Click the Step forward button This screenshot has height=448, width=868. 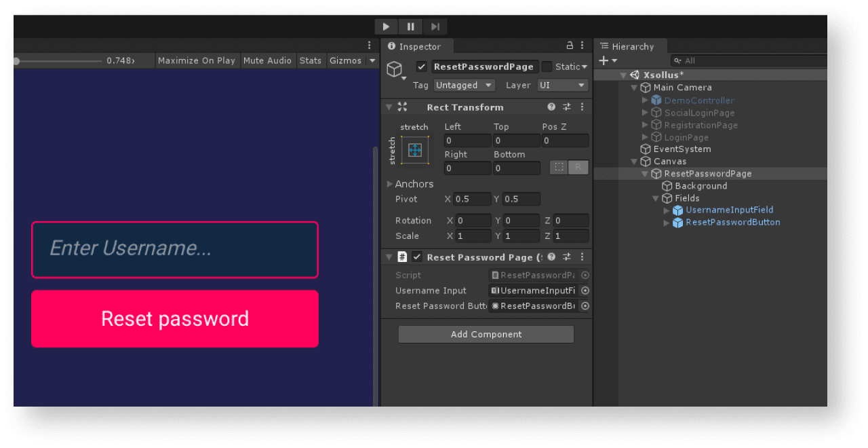point(435,26)
